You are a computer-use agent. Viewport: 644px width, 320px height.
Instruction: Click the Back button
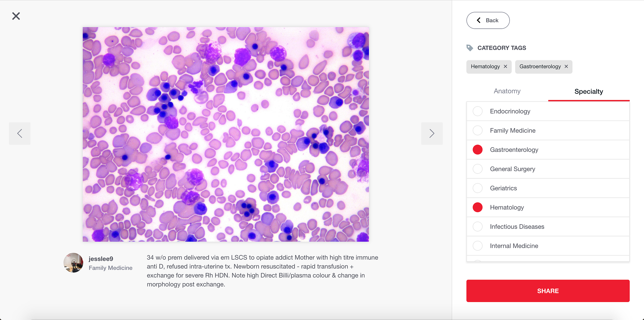(x=488, y=20)
